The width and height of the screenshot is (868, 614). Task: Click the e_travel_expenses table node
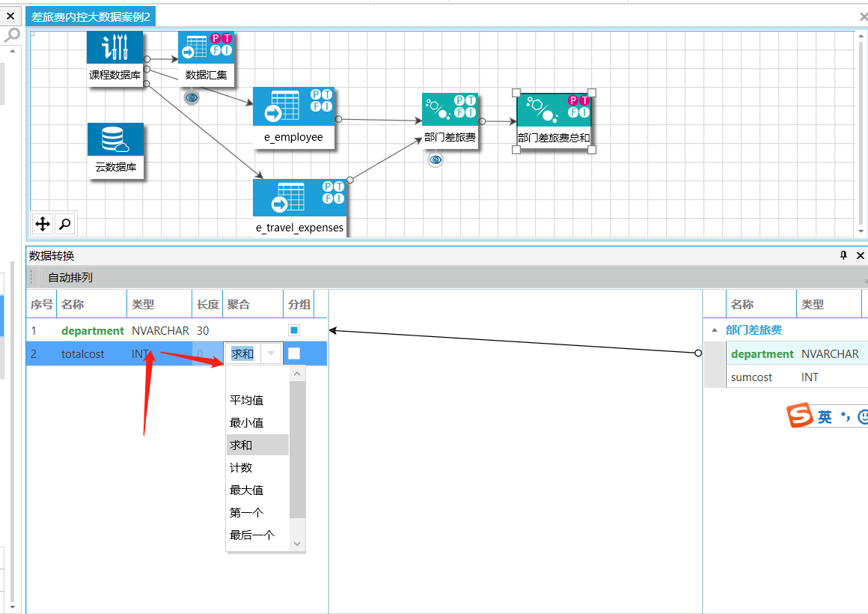(299, 198)
